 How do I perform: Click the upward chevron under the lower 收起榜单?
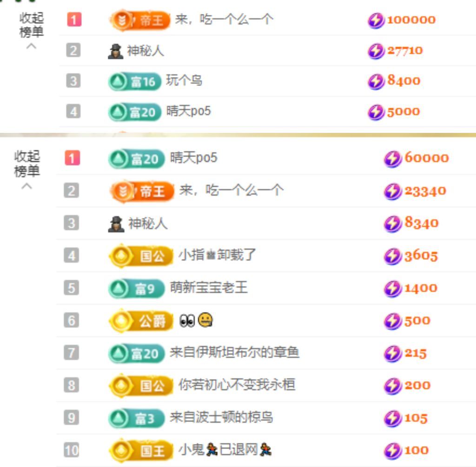point(26,186)
